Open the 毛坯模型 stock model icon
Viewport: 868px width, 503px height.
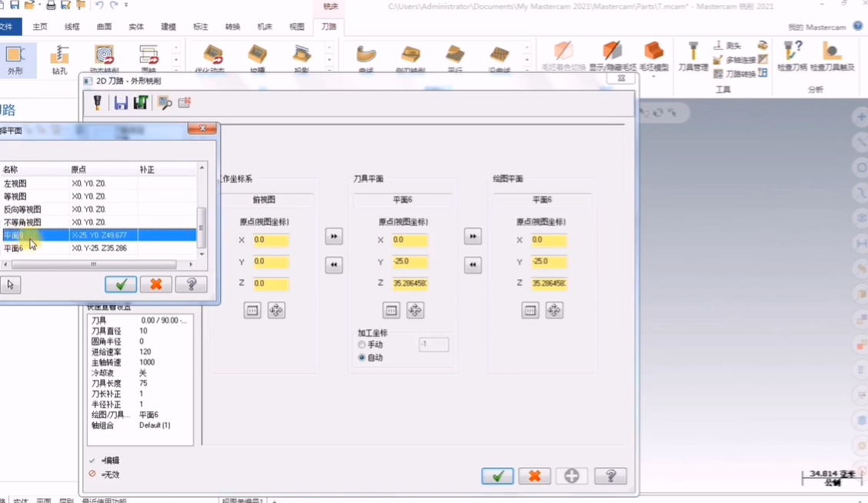[654, 52]
